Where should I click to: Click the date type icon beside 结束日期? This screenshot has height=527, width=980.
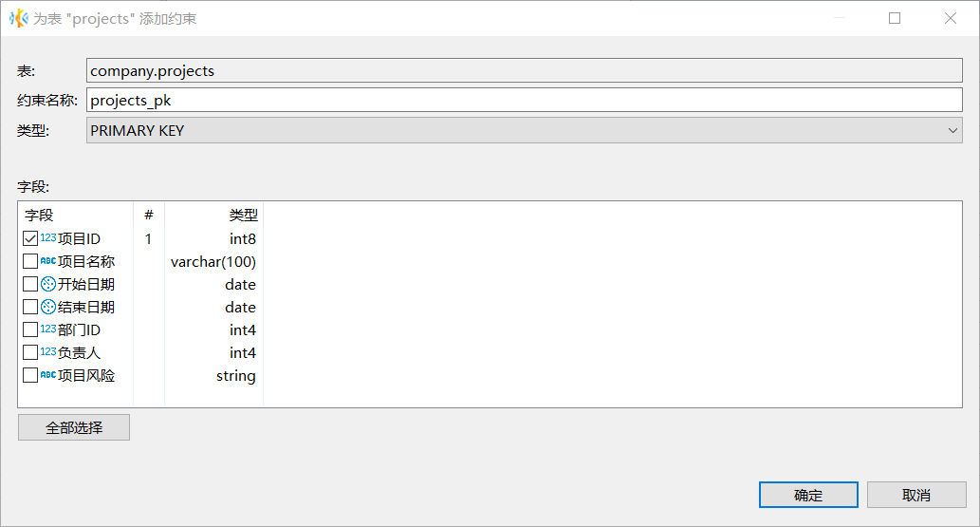coord(48,307)
